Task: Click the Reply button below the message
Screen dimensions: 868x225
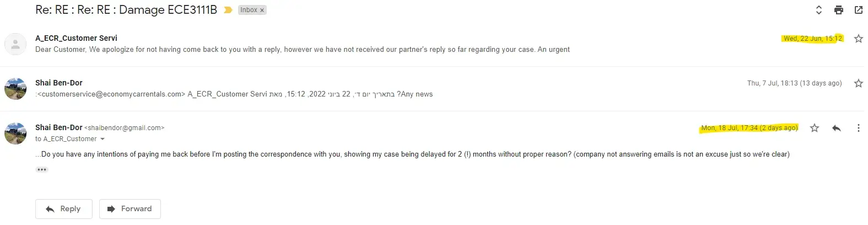Action: (63, 209)
